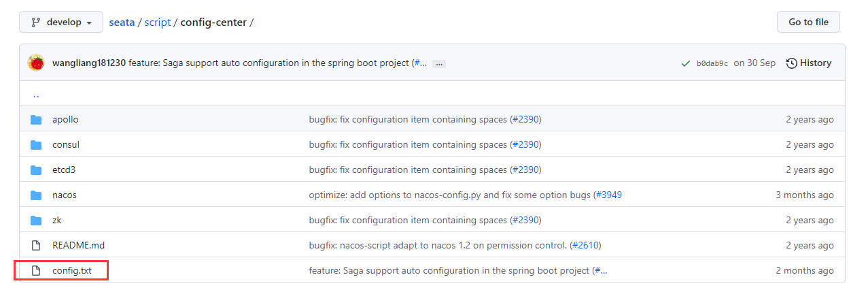Open the History commits link
Image resolution: width=868 pixels, height=290 pixels.
809,63
